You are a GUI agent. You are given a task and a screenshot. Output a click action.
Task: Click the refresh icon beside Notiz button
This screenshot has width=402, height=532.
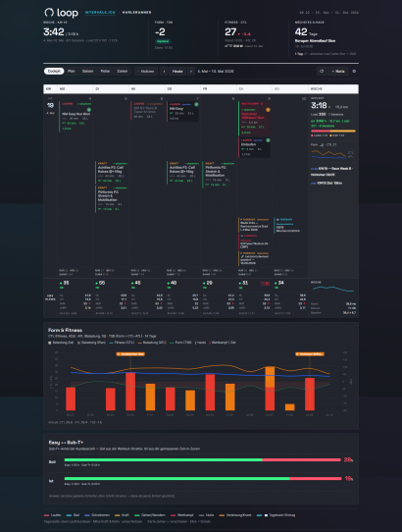point(322,72)
